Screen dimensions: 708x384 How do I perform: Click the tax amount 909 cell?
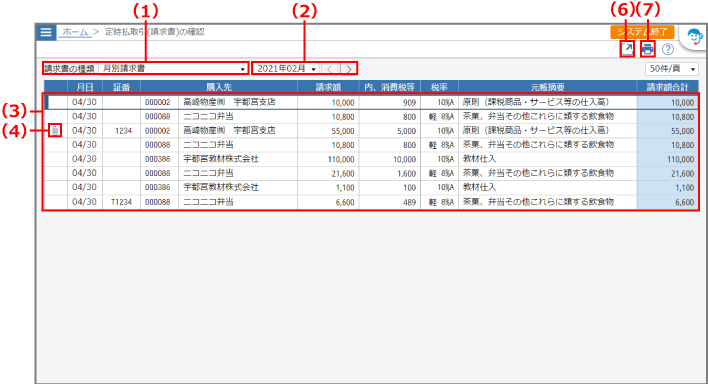pyautogui.click(x=390, y=103)
